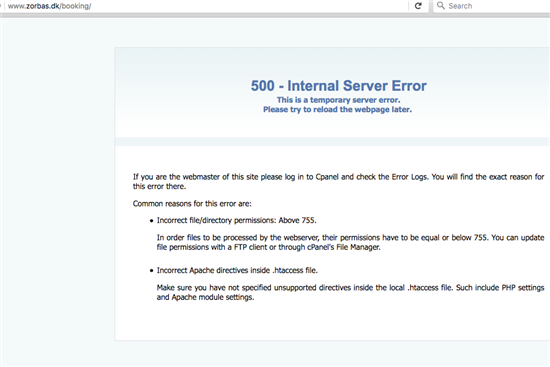Click the www.zorbas.dk address bar
Screen dimensions: 550x367
pyautogui.click(x=207, y=6)
